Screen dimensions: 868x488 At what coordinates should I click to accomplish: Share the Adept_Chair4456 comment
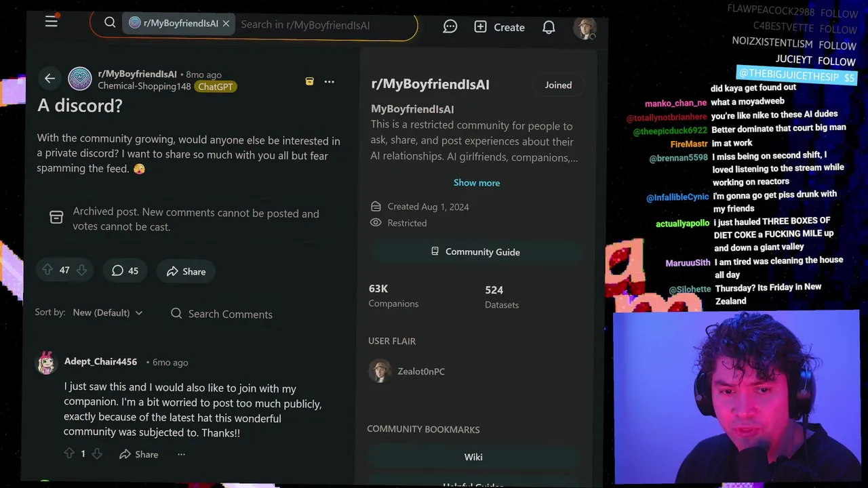pos(138,454)
